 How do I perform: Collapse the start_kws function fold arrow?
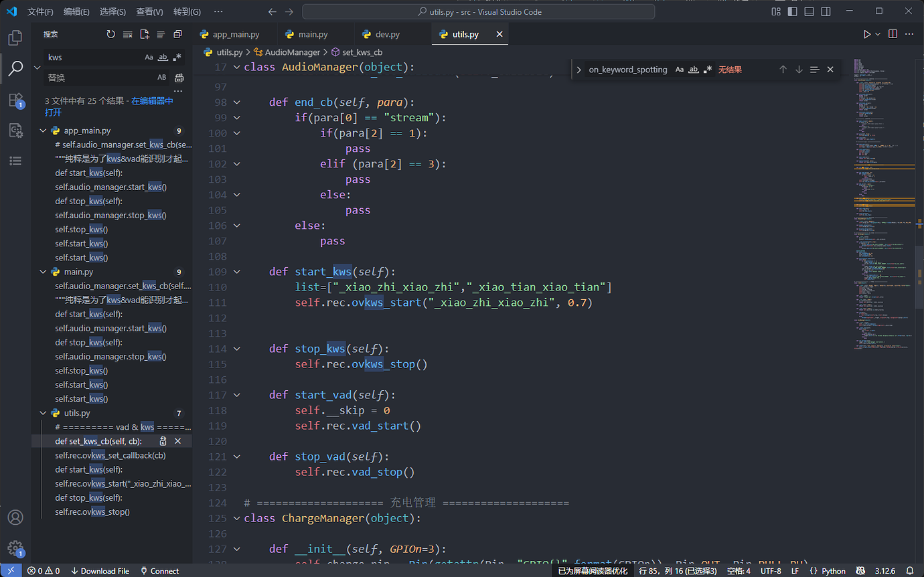(x=236, y=272)
